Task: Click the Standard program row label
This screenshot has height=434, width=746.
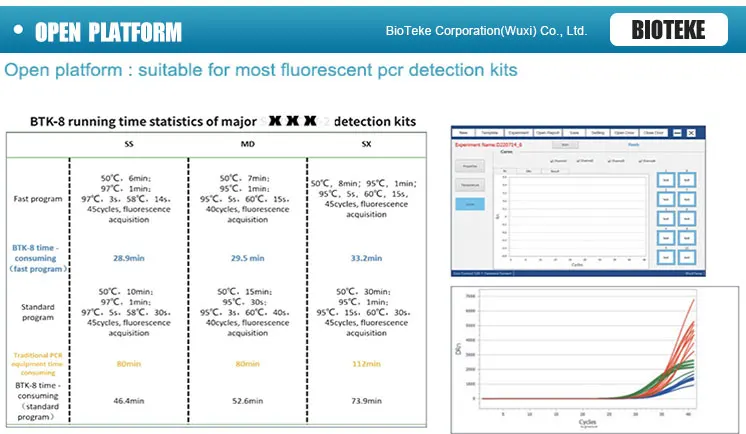Action: coord(38,312)
